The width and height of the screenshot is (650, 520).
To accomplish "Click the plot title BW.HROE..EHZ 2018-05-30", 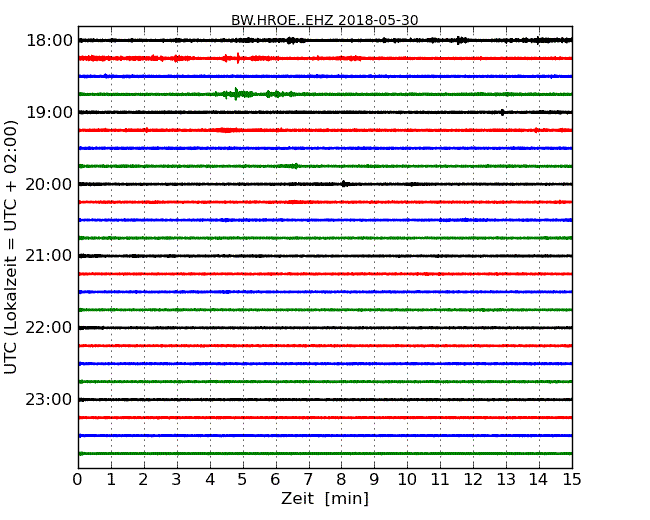I will tap(325, 20).
